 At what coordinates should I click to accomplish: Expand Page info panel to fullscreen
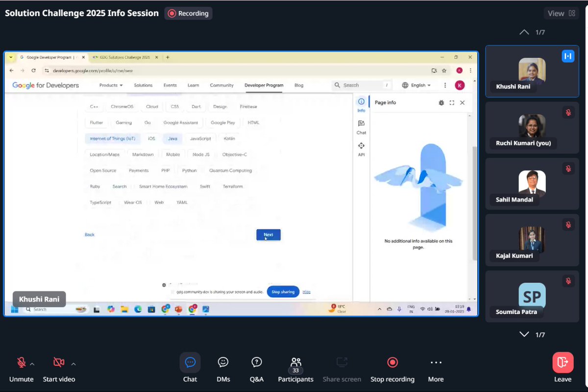[x=451, y=103]
